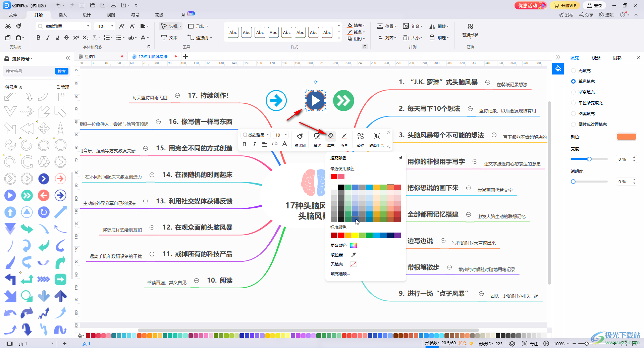Click the green double-chevron symbol in library
Screen dimensions: 644x348
(x=27, y=195)
